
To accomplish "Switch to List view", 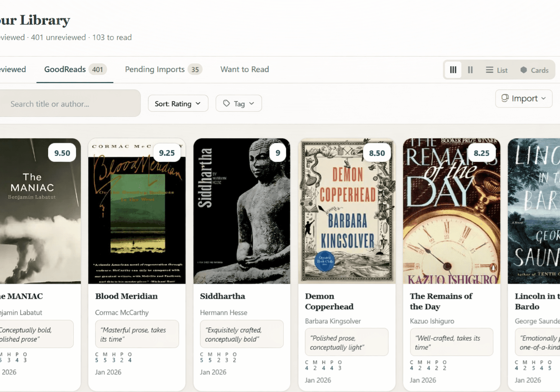I will tap(496, 70).
